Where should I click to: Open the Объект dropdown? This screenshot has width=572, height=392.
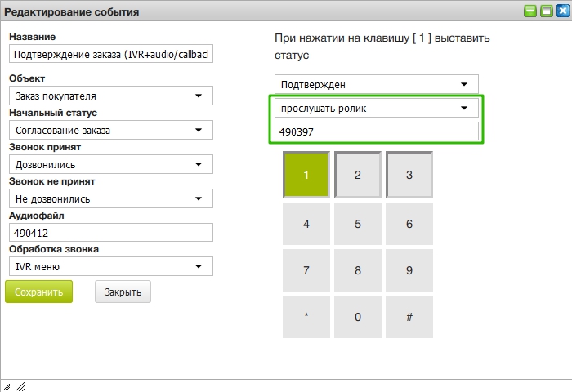[110, 96]
